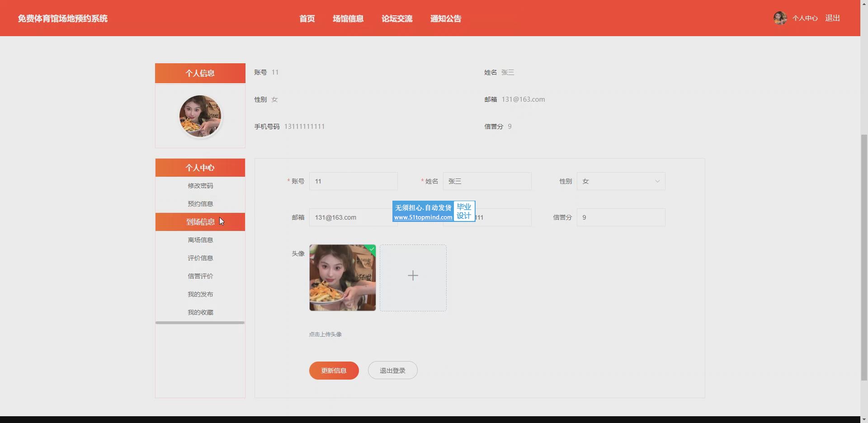
Task: Click the chevron arrow in gender selector
Action: (657, 181)
